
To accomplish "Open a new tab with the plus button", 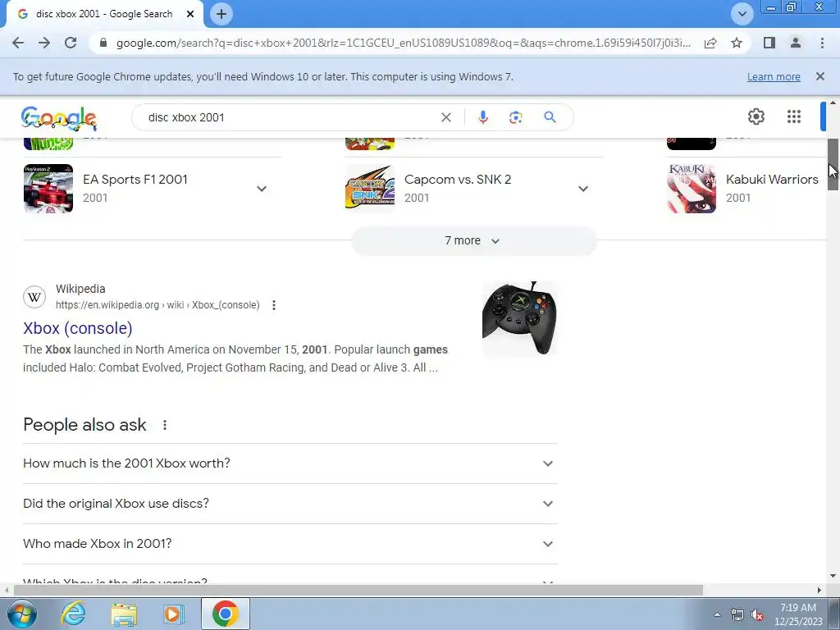I will [221, 14].
